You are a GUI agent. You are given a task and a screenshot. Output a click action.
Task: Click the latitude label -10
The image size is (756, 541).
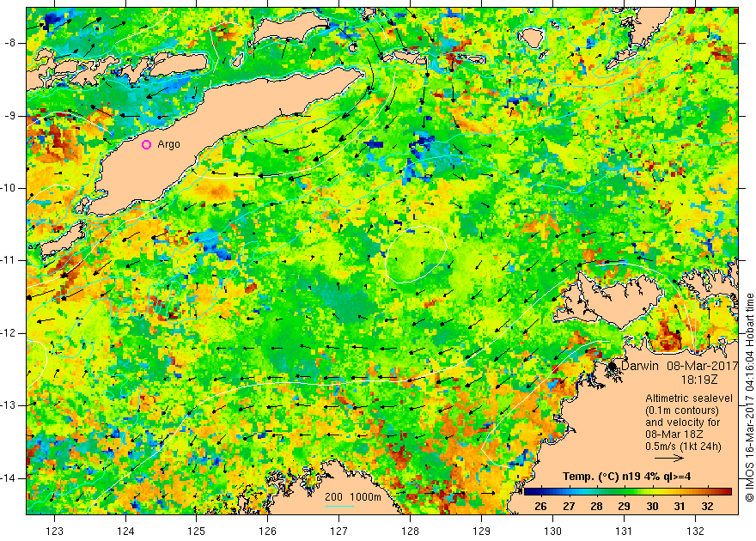pos(9,188)
